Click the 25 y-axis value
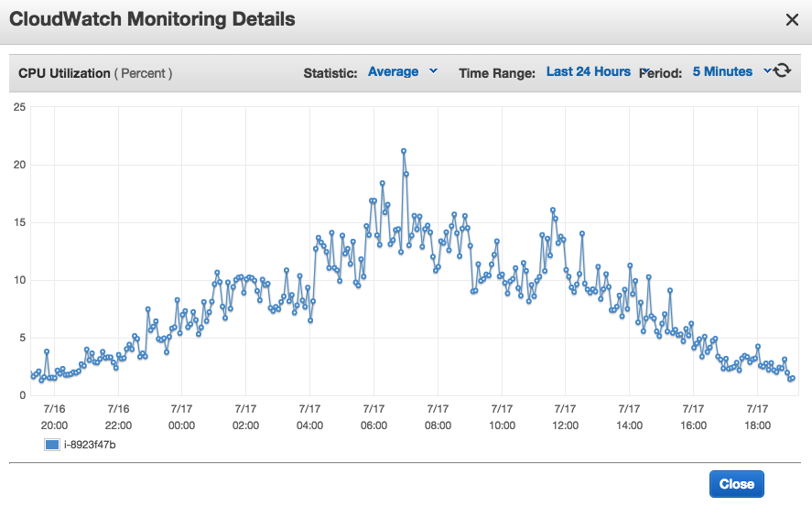 (19, 107)
